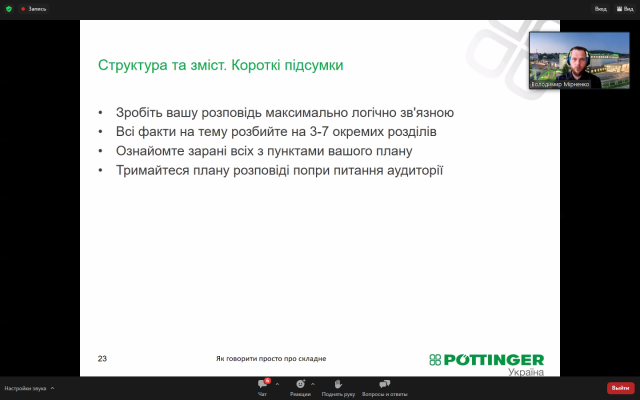The width and height of the screenshot is (640, 400).
Task: Click the red Выйти leave button
Action: coord(620,388)
